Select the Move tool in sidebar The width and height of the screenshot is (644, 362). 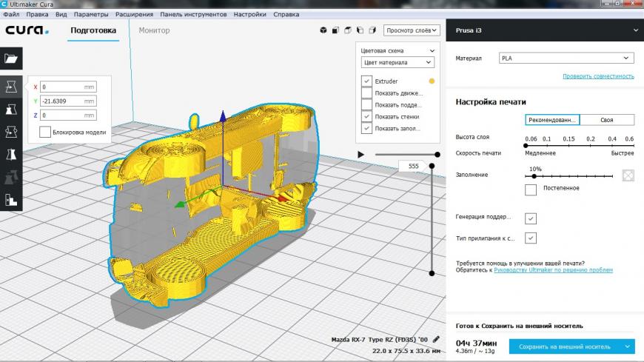(11, 87)
